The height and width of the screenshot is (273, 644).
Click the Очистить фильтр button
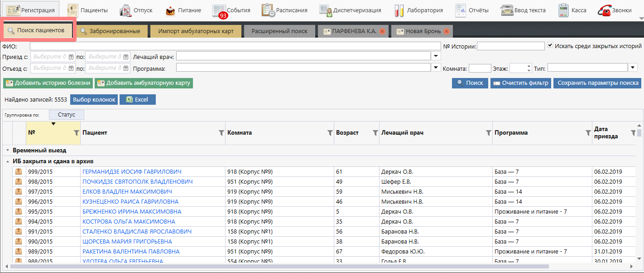[x=520, y=83]
